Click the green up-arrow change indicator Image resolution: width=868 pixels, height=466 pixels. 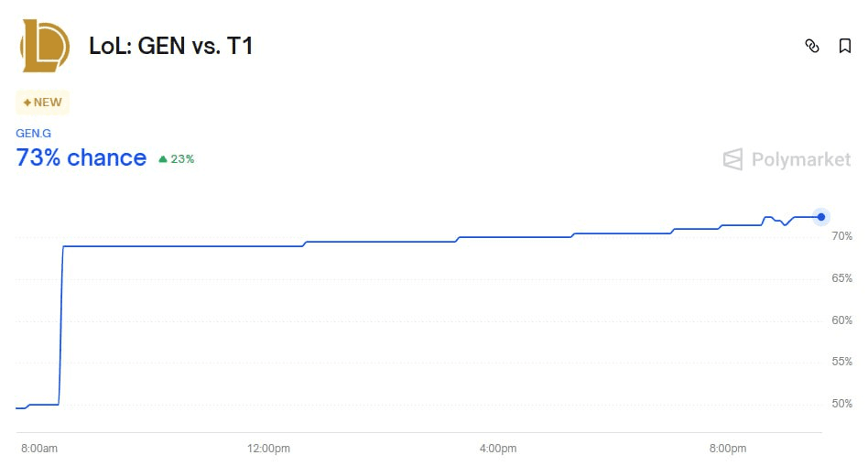coord(163,159)
